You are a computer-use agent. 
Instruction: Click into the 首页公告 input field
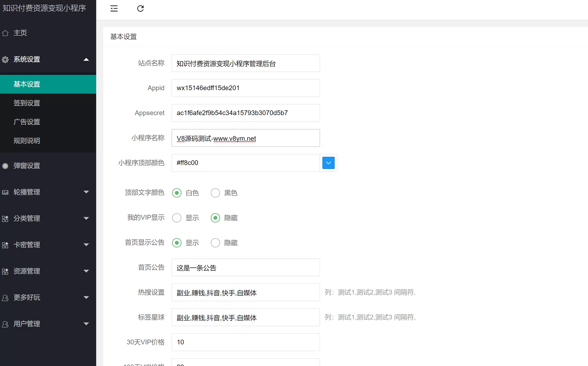click(x=246, y=268)
